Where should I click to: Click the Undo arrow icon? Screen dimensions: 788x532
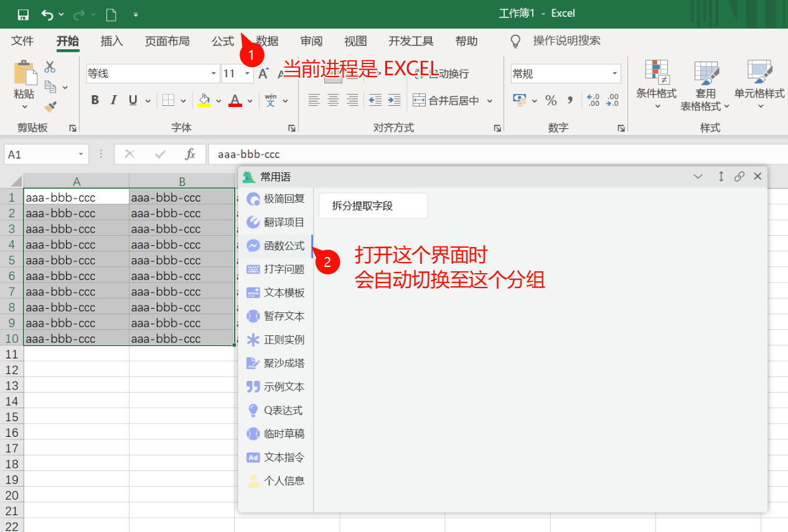47,14
